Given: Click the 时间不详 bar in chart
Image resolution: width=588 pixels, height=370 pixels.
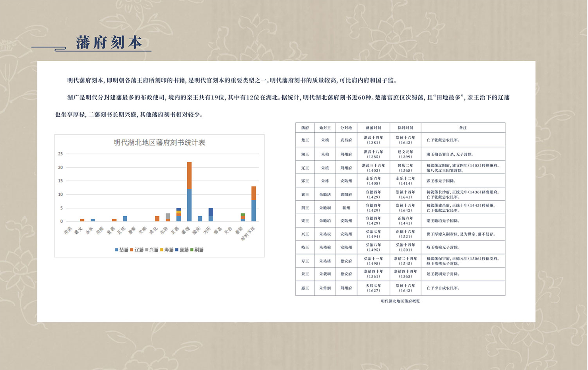Looking at the screenshot, I should pos(254,204).
